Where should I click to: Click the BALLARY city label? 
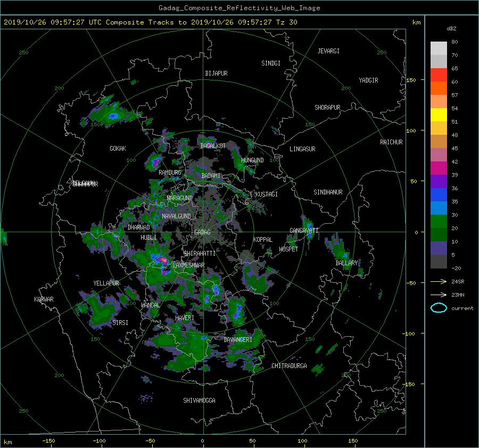point(346,263)
